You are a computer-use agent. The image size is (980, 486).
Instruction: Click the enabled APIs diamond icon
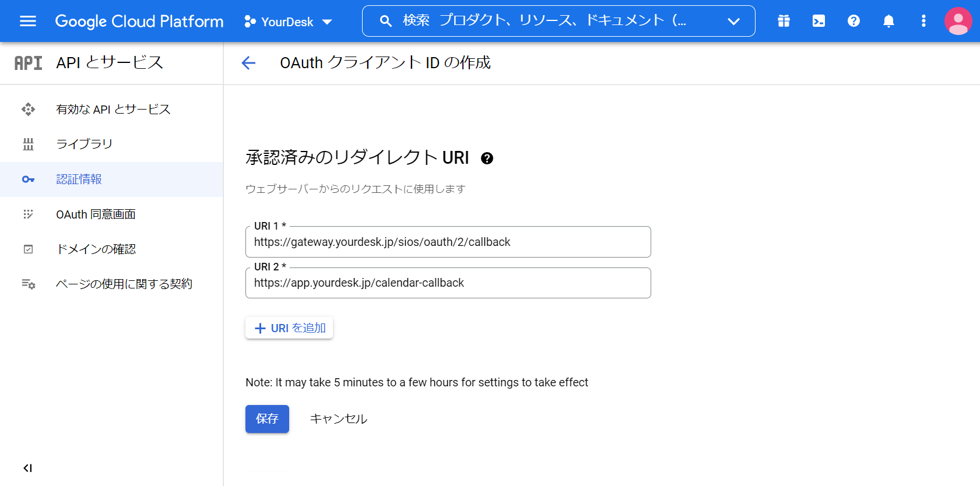[x=28, y=110]
